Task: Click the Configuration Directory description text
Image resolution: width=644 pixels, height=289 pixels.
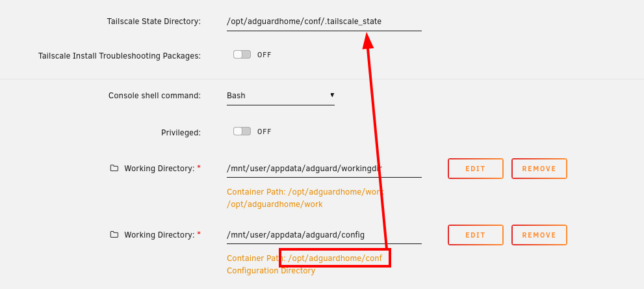Action: [x=271, y=271]
